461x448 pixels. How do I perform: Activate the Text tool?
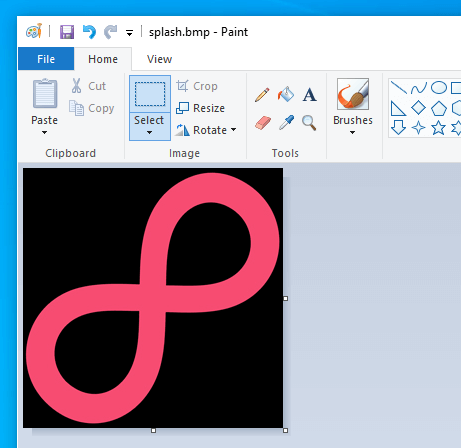(x=309, y=95)
